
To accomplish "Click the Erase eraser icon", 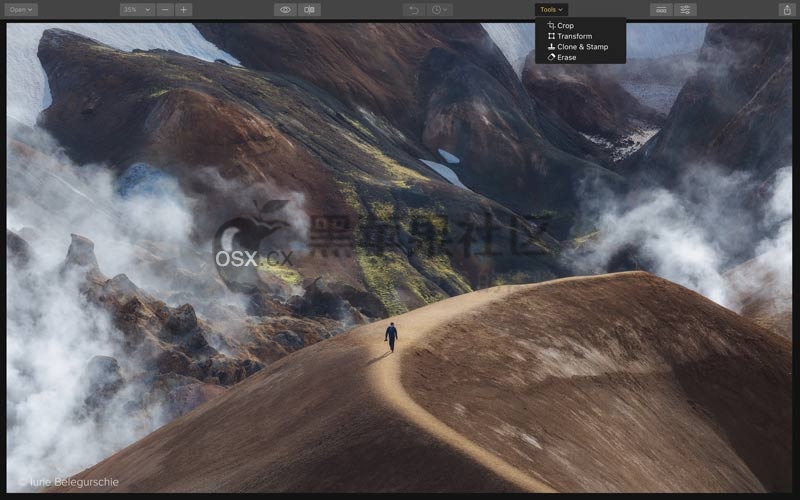I will tap(551, 57).
